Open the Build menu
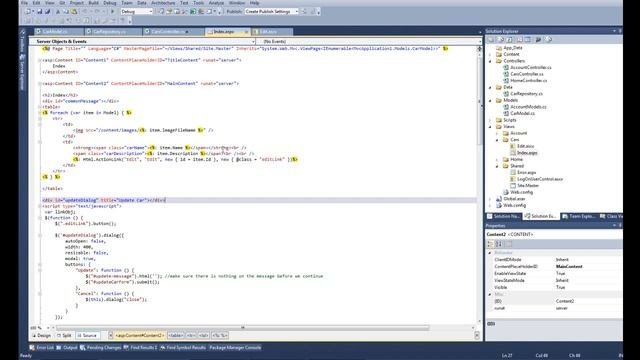 click(93, 3)
